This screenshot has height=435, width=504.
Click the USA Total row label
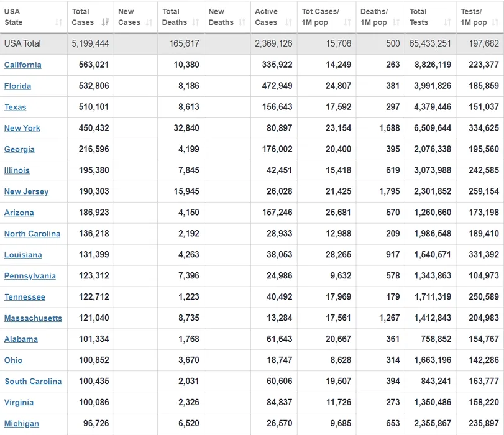[24, 44]
